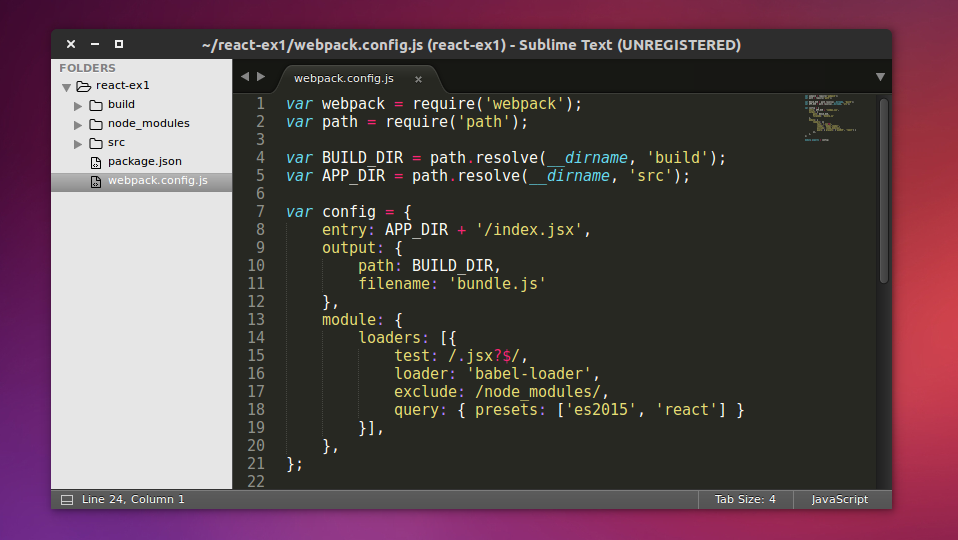
Task: Select src folder label
Action: click(116, 142)
